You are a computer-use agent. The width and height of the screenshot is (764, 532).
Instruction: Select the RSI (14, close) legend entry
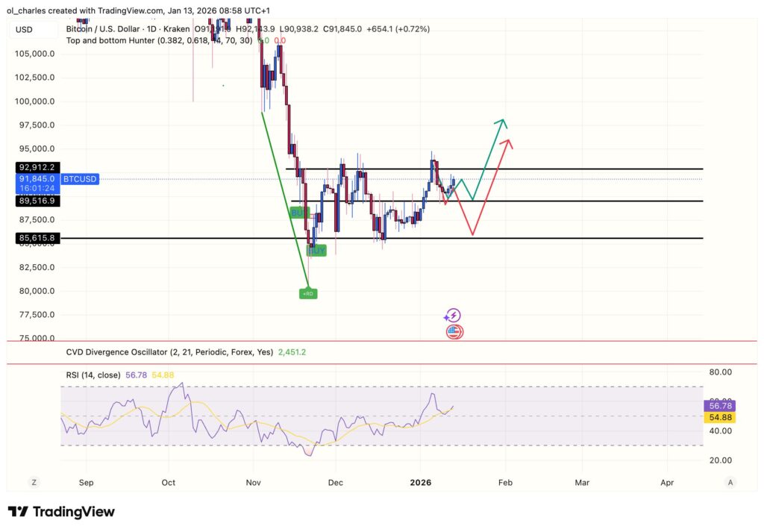coord(93,375)
